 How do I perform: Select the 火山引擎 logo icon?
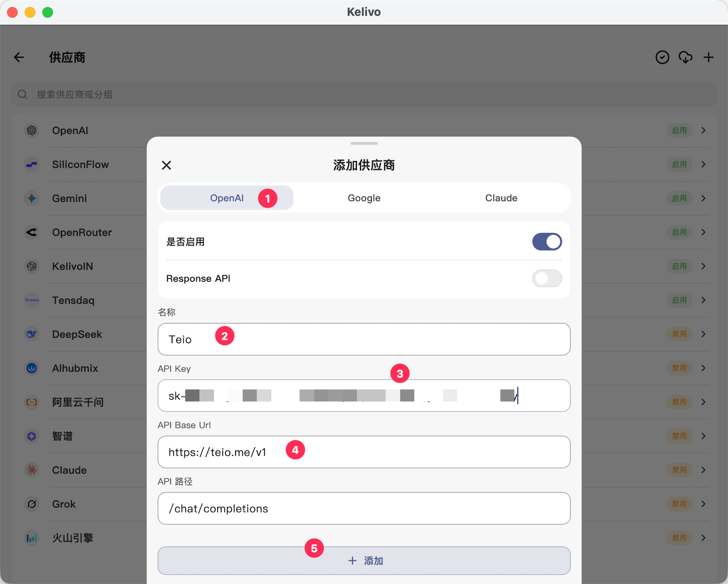click(32, 538)
